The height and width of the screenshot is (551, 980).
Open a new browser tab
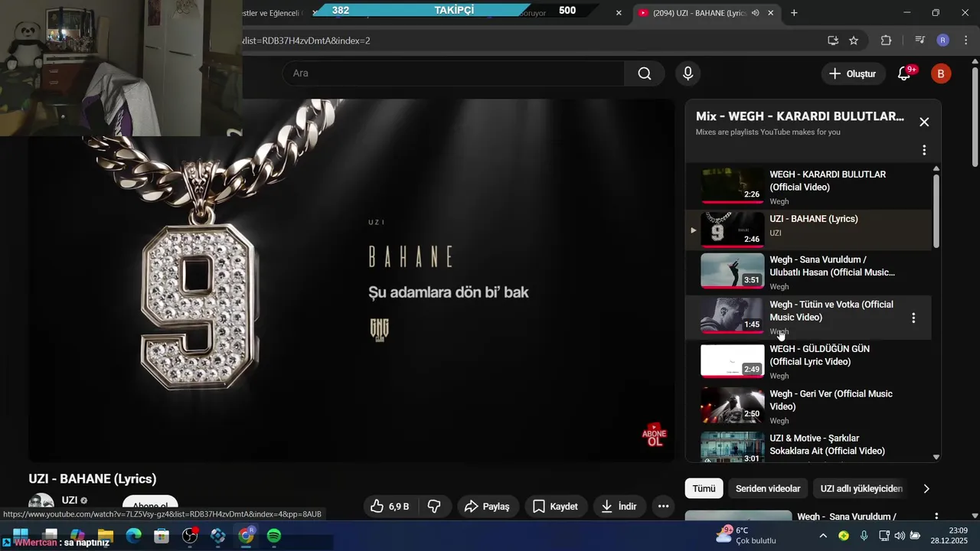[x=794, y=13]
